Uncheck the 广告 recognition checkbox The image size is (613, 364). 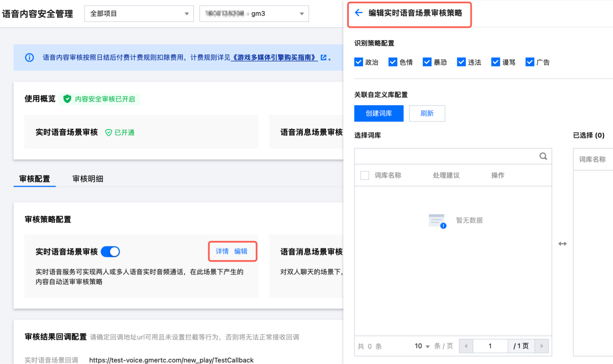(530, 62)
